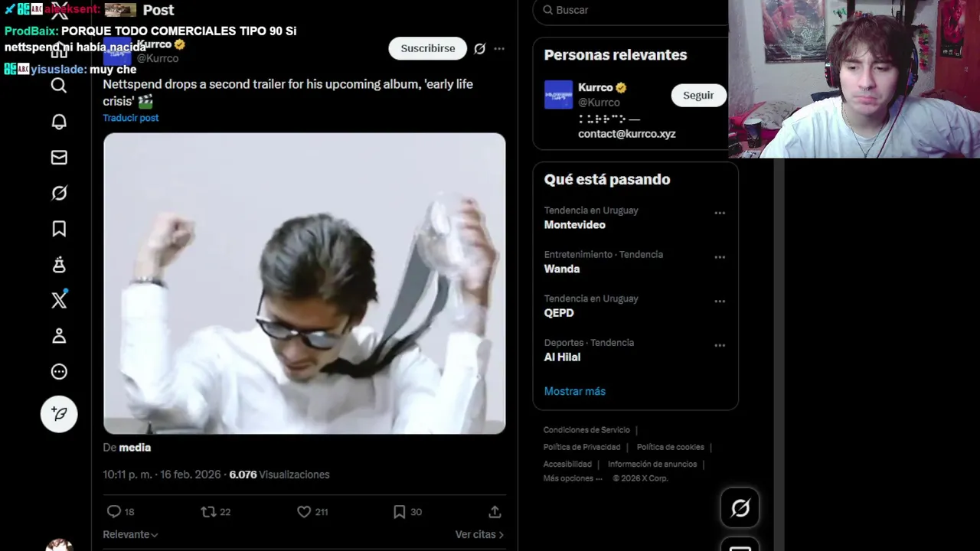Open communities icon in left sidebar
980x551 pixels.
pos(59,265)
